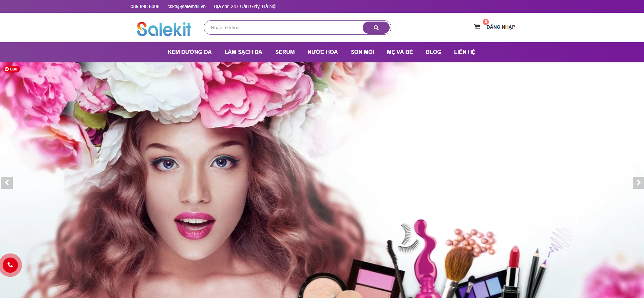Open the shopping cart icon
Screen dimensions: 644x298
477,27
